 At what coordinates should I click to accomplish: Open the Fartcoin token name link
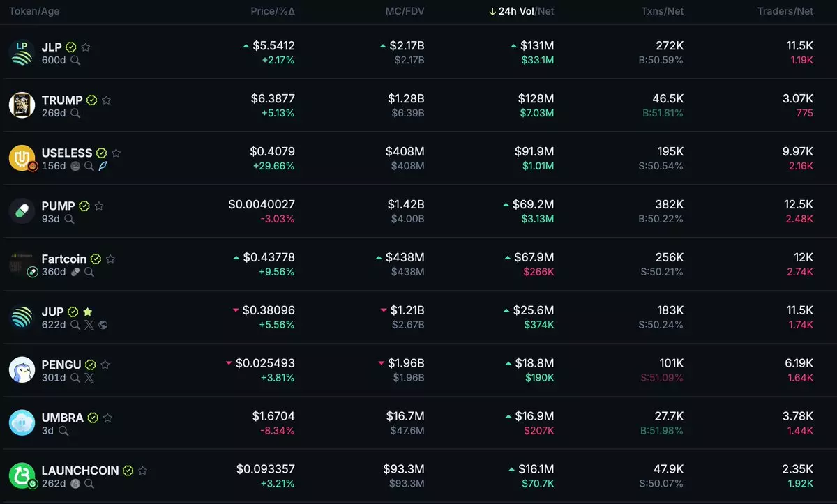pyautogui.click(x=63, y=259)
